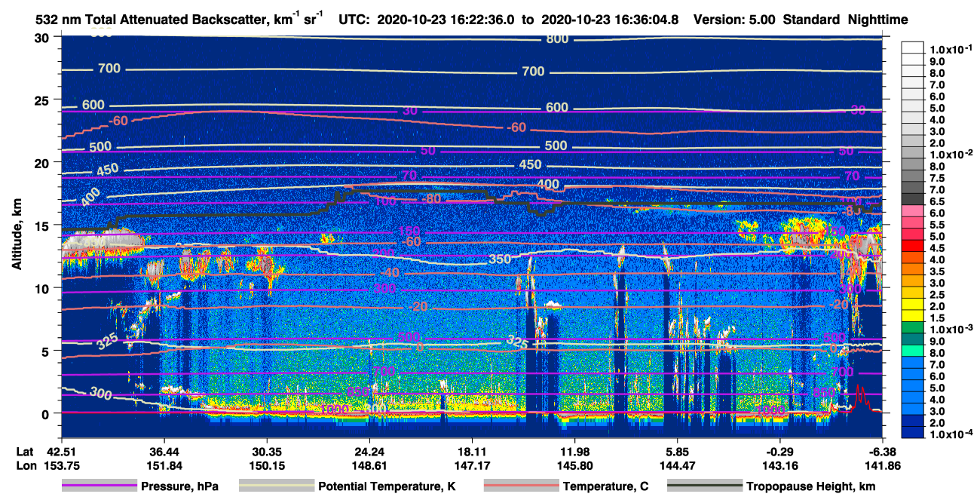
Task: Click color bar label '5.5'
Action: pyautogui.click(x=937, y=224)
